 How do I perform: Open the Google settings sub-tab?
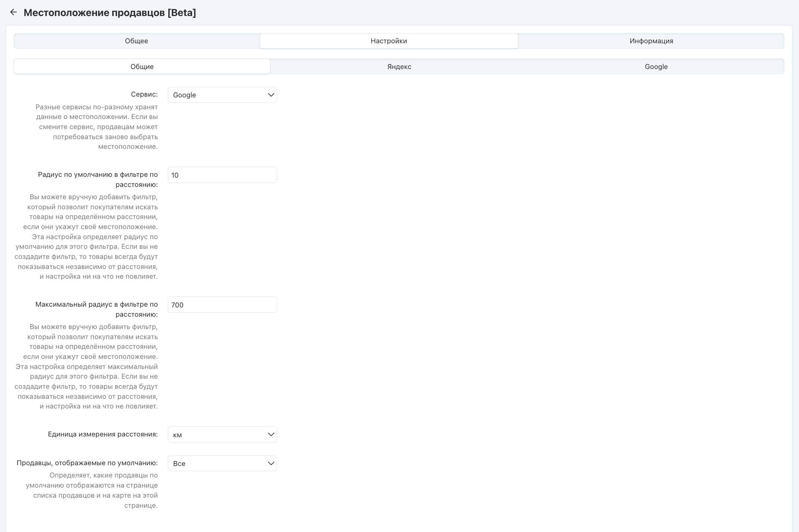pyautogui.click(x=656, y=67)
